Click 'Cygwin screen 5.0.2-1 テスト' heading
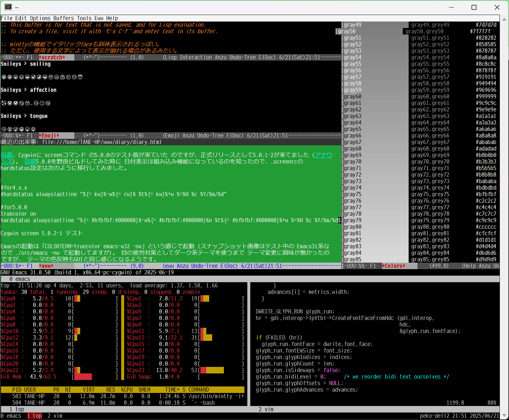Image resolution: width=509 pixels, height=420 pixels. pos(42,233)
